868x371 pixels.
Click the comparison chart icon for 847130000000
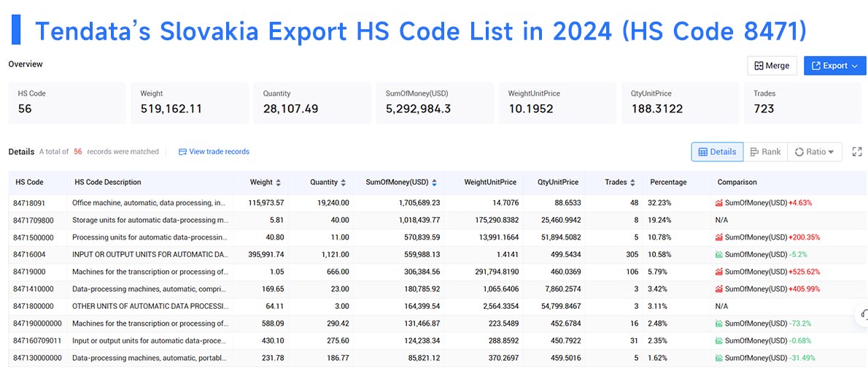[x=719, y=358]
